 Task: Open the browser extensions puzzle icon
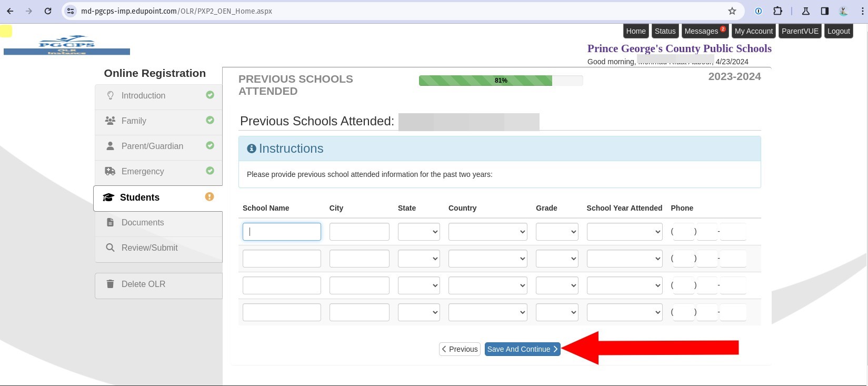[x=777, y=11]
